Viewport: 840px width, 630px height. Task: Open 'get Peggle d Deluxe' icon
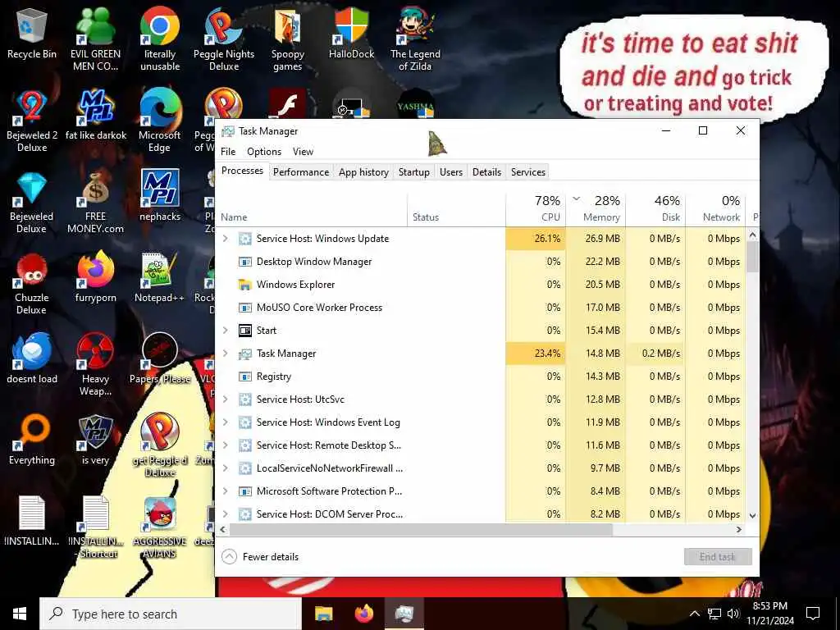click(160, 445)
